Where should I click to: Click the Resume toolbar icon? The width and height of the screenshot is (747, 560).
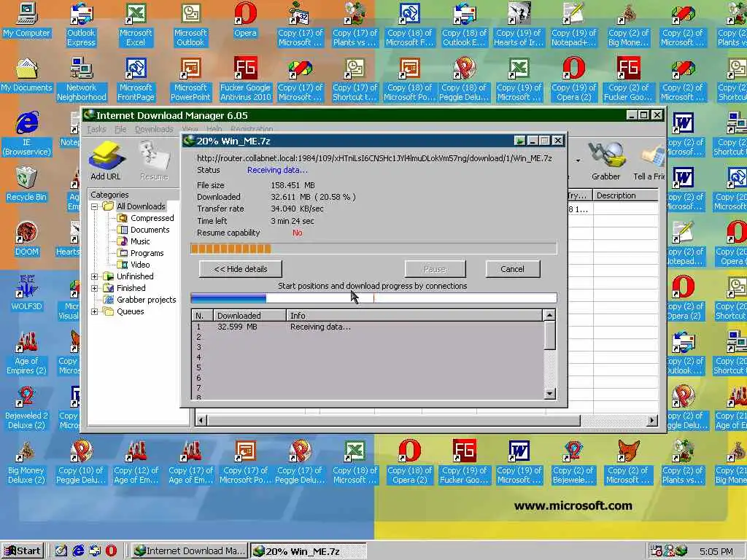154,161
